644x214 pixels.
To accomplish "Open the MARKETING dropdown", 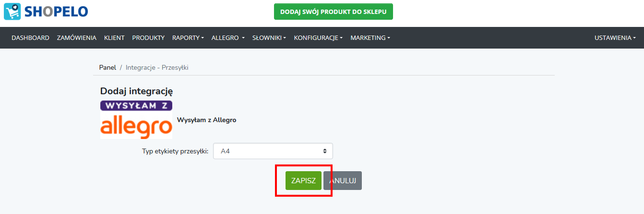I will 370,38.
